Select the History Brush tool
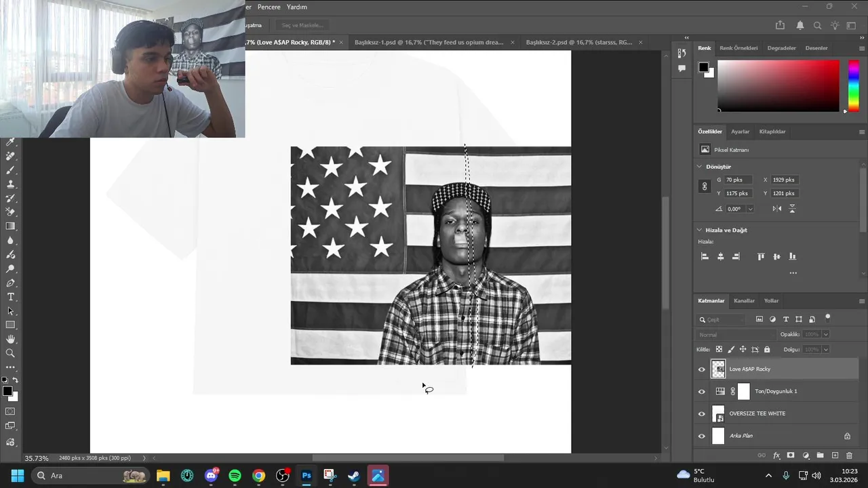The image size is (868, 488). pos(10,198)
